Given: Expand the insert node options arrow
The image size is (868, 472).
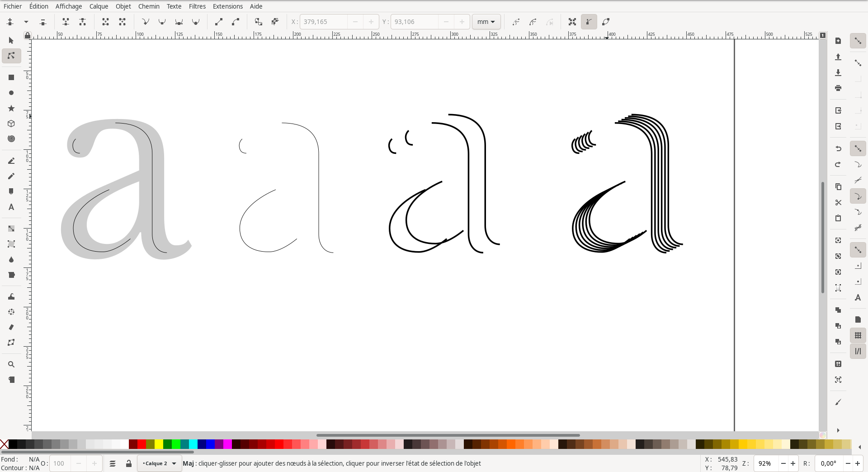Looking at the screenshot, I should pos(26,22).
